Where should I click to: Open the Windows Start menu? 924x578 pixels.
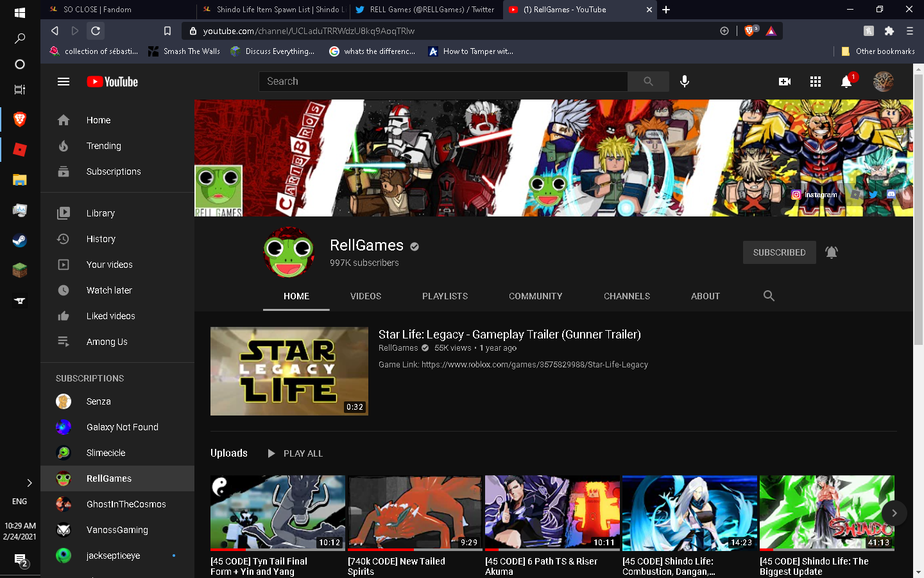20,13
